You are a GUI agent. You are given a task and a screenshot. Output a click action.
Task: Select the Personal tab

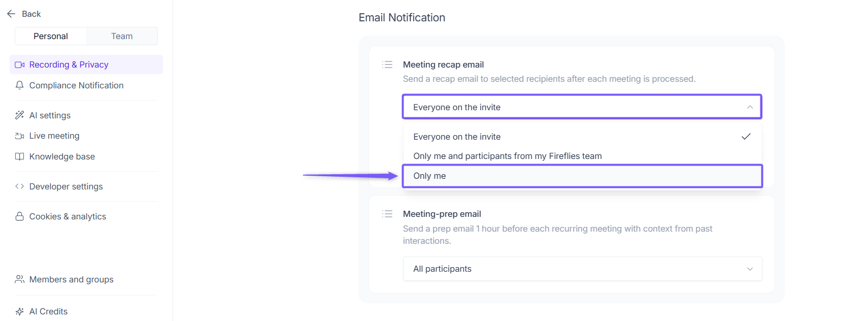51,36
